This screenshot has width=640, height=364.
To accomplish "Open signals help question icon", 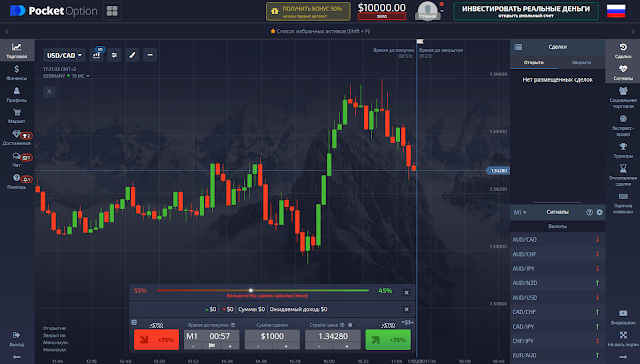I will pos(589,212).
